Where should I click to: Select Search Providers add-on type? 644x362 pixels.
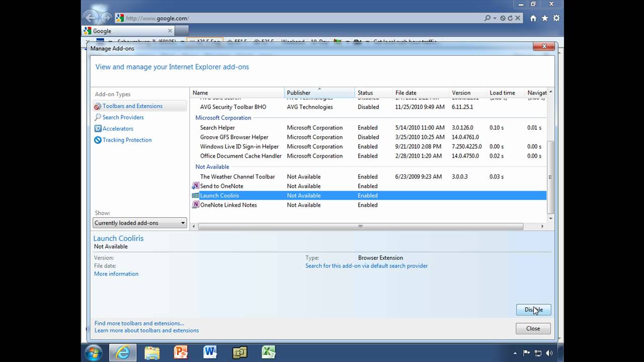point(123,117)
